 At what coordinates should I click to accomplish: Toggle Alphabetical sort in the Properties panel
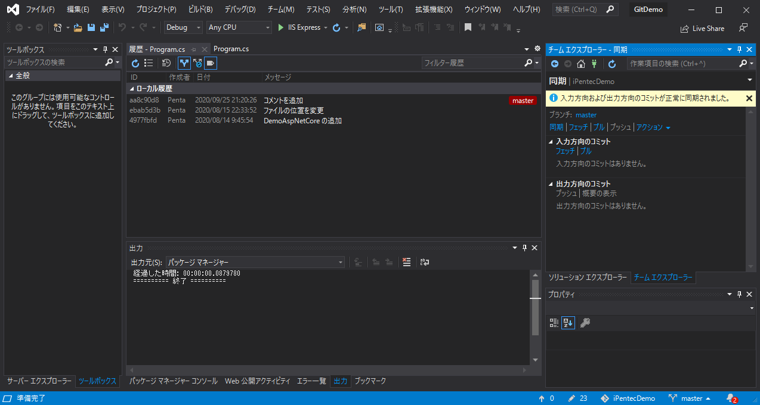point(568,323)
